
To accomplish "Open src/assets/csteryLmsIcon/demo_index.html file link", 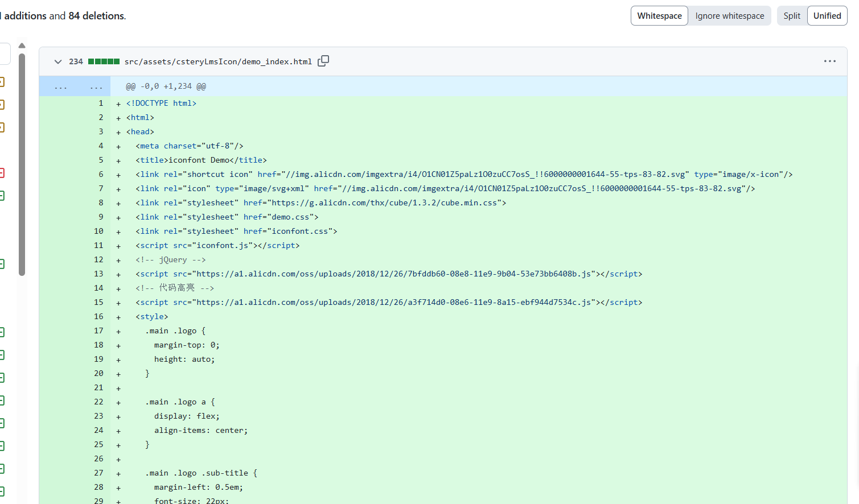I will tap(218, 61).
